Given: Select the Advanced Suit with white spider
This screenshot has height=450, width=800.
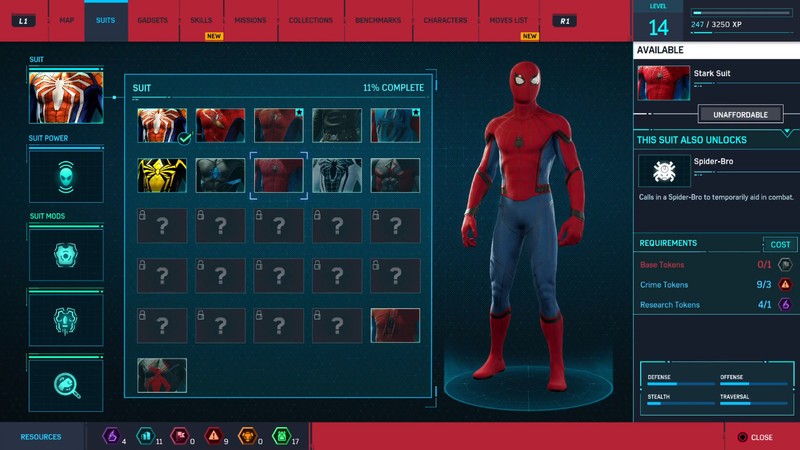Looking at the screenshot, I should point(162,126).
